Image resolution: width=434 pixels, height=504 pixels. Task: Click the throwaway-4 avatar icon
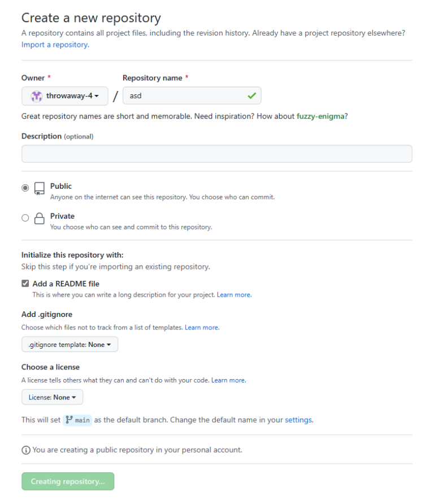click(x=36, y=96)
